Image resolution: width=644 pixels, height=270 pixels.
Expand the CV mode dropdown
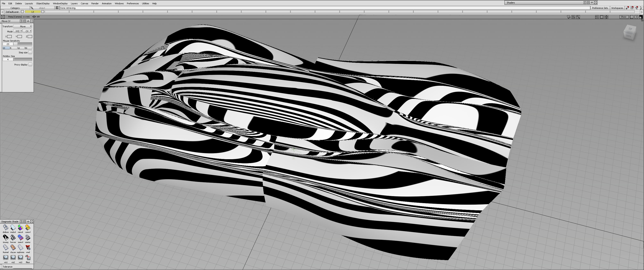(x=27, y=31)
